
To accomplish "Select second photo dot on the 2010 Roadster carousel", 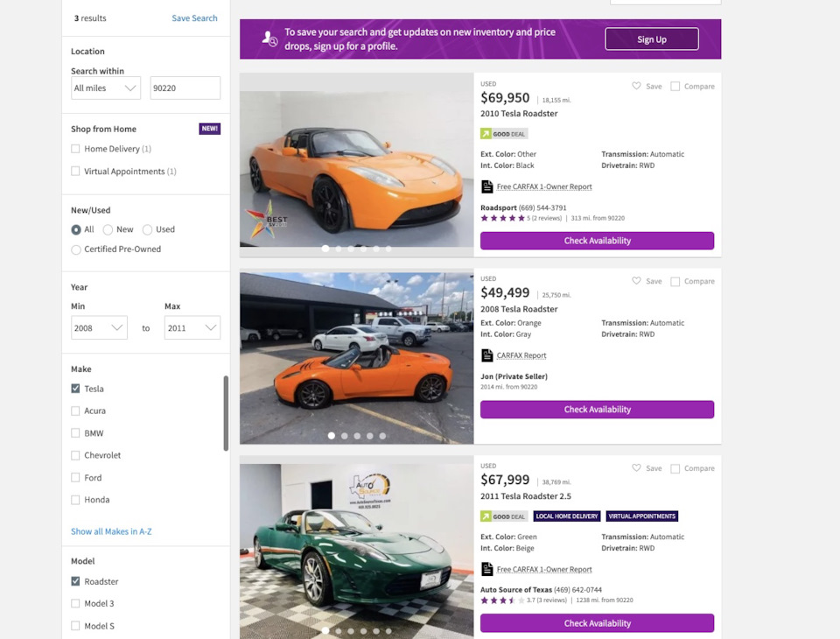I will click(x=338, y=249).
